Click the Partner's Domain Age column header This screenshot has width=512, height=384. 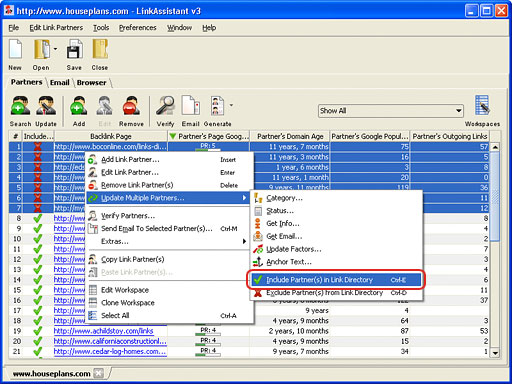pyautogui.click(x=290, y=136)
